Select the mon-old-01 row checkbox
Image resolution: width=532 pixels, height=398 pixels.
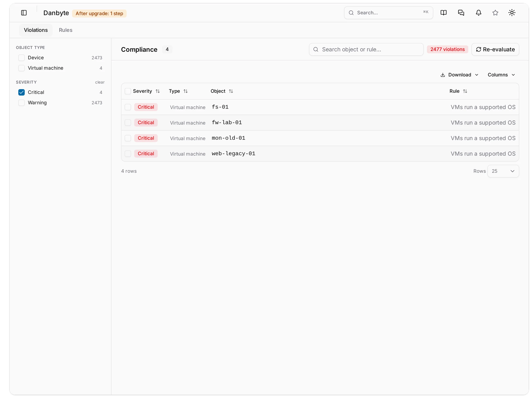pos(128,138)
